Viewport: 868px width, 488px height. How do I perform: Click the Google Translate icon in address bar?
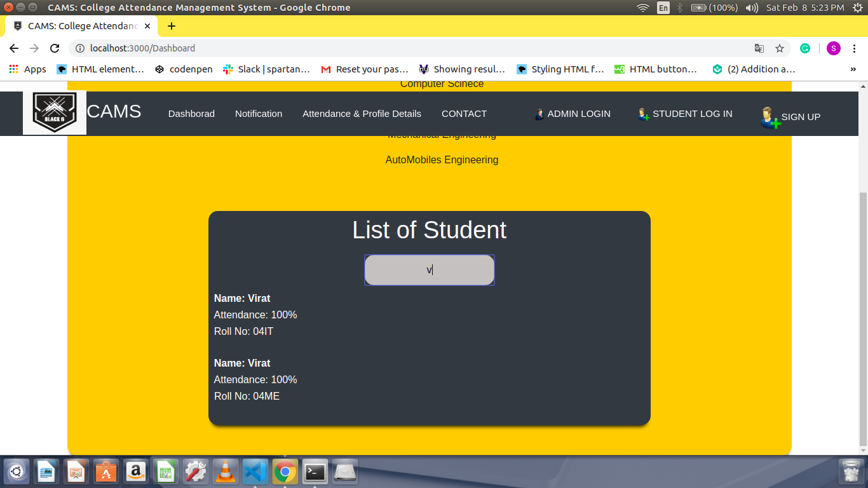759,48
